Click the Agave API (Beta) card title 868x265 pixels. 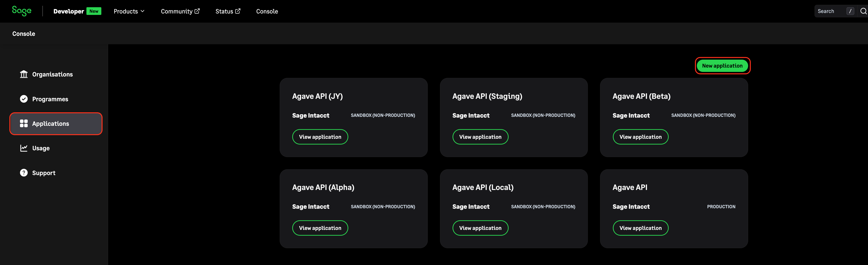coord(641,96)
